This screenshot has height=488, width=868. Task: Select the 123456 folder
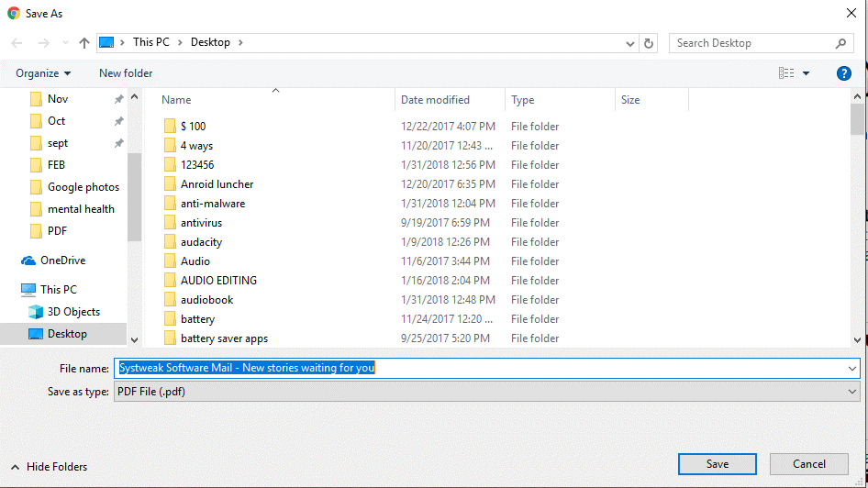(x=197, y=165)
